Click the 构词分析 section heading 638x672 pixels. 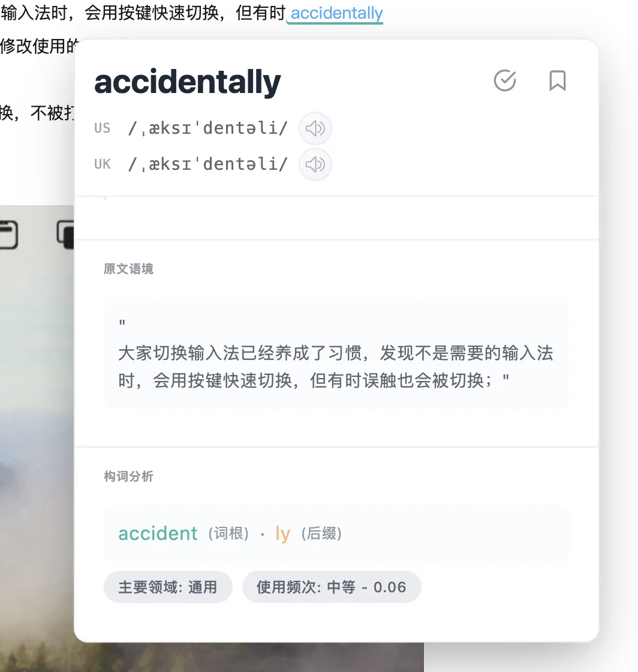tap(128, 476)
